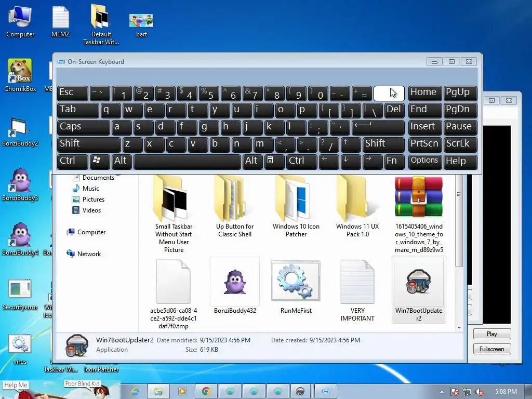Show hidden tray icons arrow
This screenshot has height=399, width=532.
click(442, 392)
